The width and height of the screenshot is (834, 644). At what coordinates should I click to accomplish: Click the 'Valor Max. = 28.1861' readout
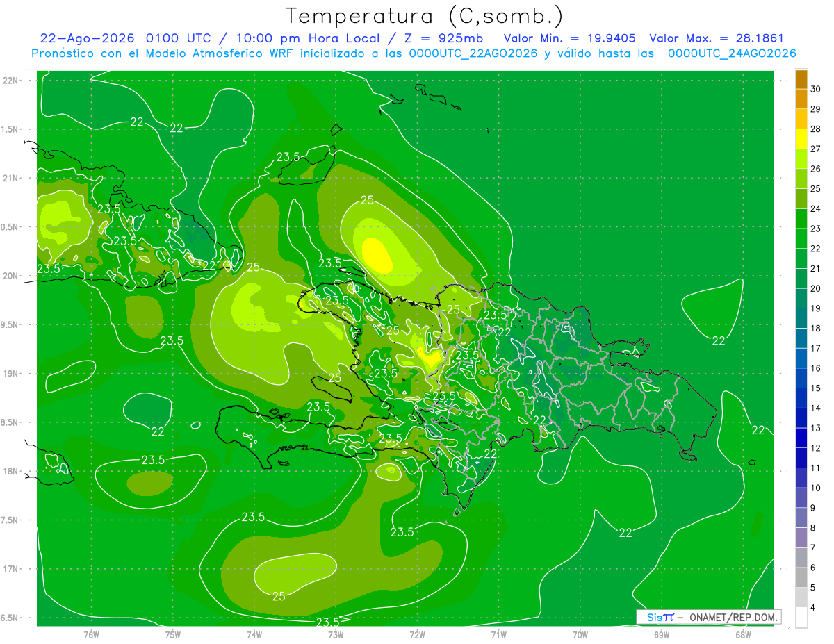pos(717,38)
